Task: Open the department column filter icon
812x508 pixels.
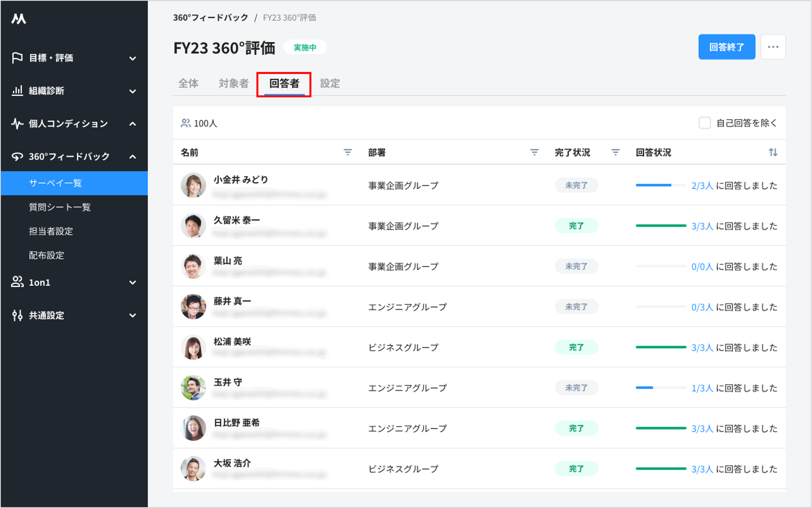Action: [534, 153]
